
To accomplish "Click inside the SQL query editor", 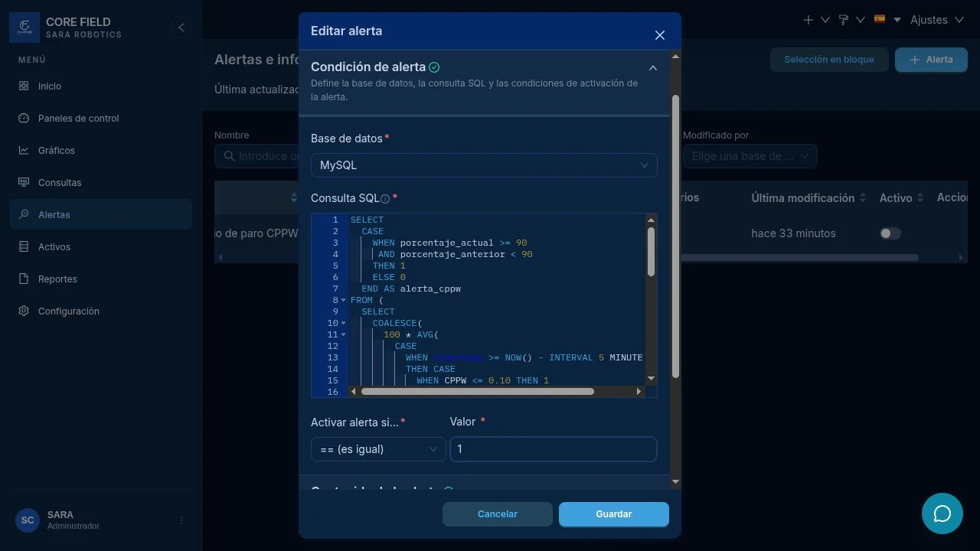I will click(496, 300).
